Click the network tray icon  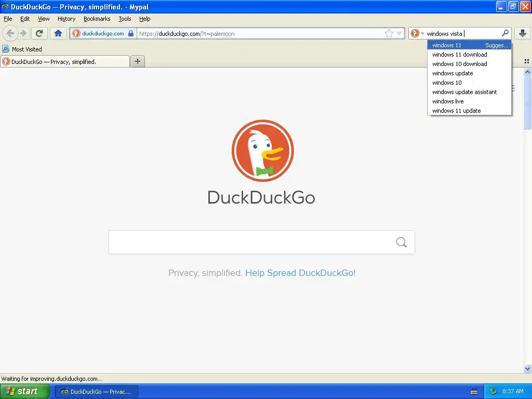tap(493, 391)
